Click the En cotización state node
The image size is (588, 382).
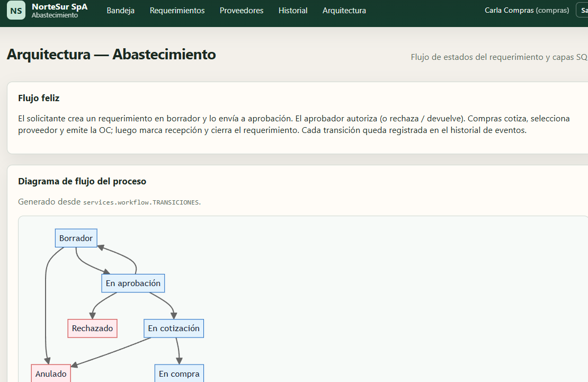[x=174, y=328]
